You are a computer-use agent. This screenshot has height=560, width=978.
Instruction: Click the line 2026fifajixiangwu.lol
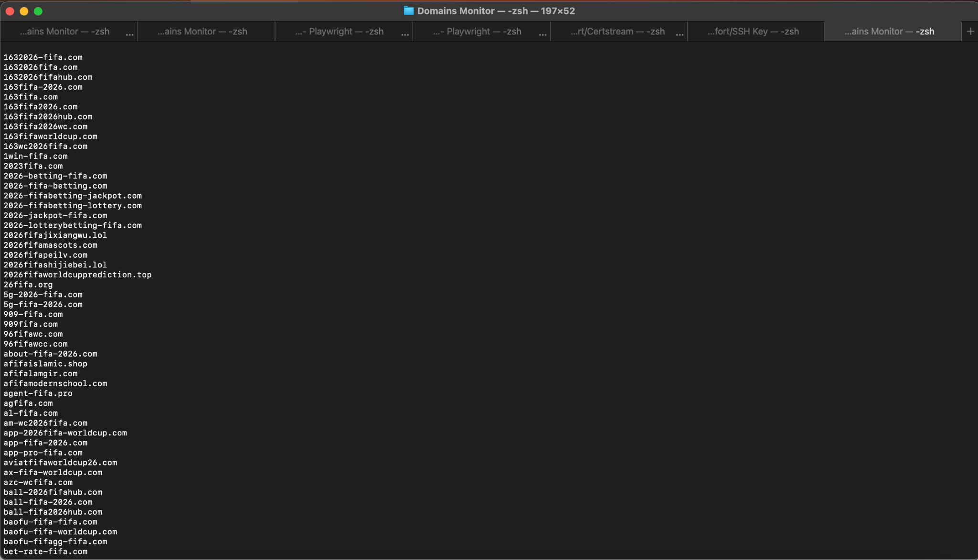point(55,235)
